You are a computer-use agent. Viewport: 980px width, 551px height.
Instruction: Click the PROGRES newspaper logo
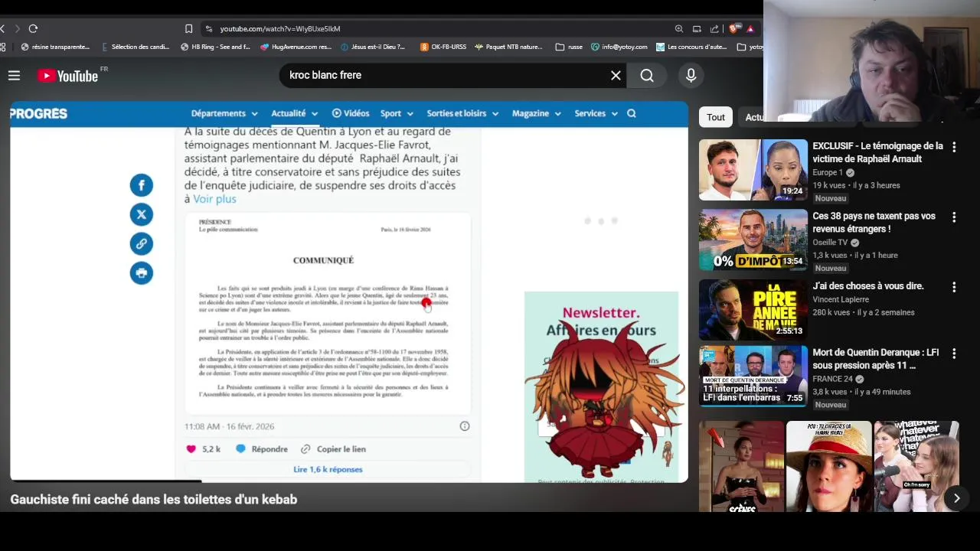tap(38, 113)
